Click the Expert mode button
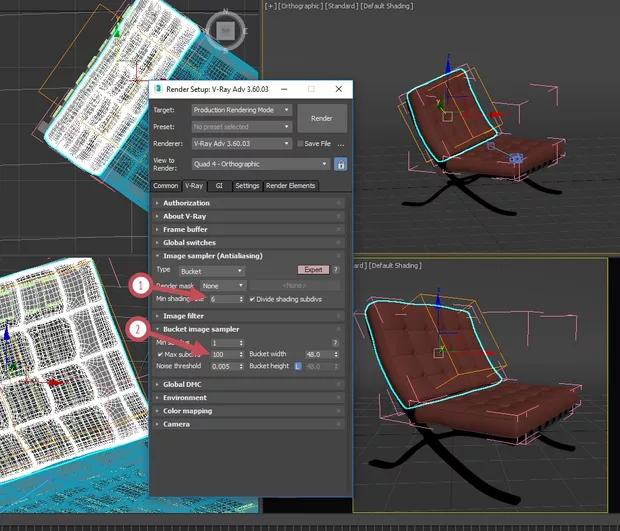Screen dimensions: 620x531 coord(313,270)
